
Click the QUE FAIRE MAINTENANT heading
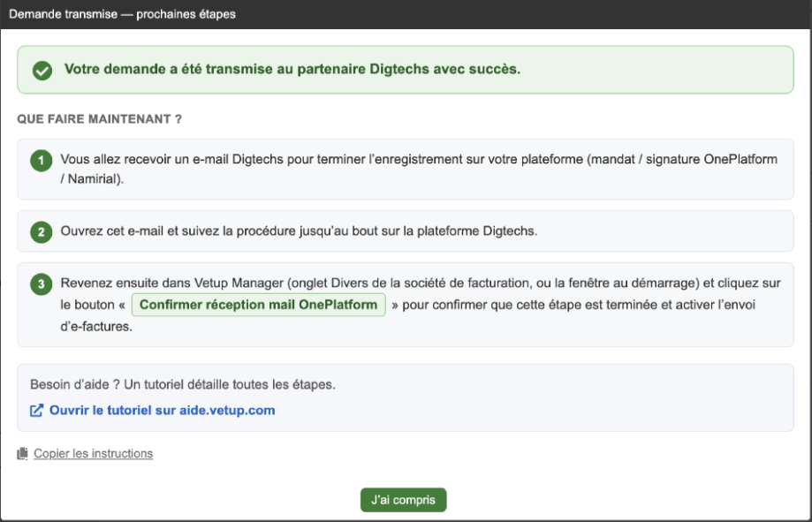click(100, 119)
